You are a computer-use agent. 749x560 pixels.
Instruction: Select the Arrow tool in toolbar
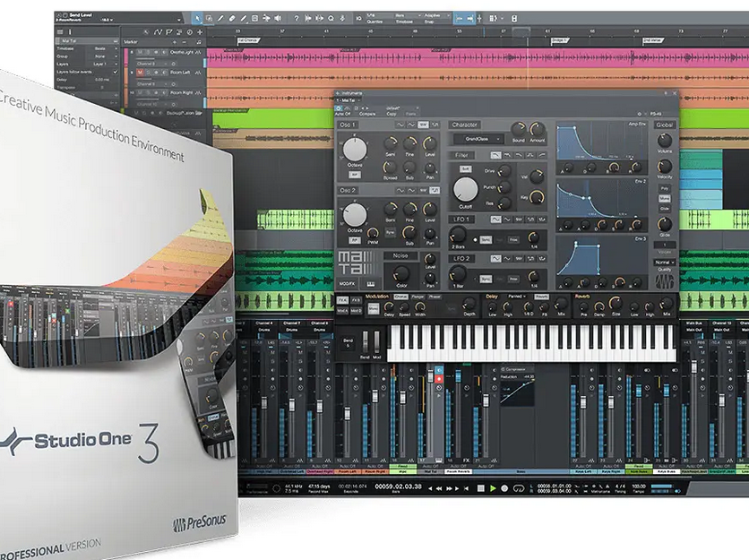pos(197,19)
